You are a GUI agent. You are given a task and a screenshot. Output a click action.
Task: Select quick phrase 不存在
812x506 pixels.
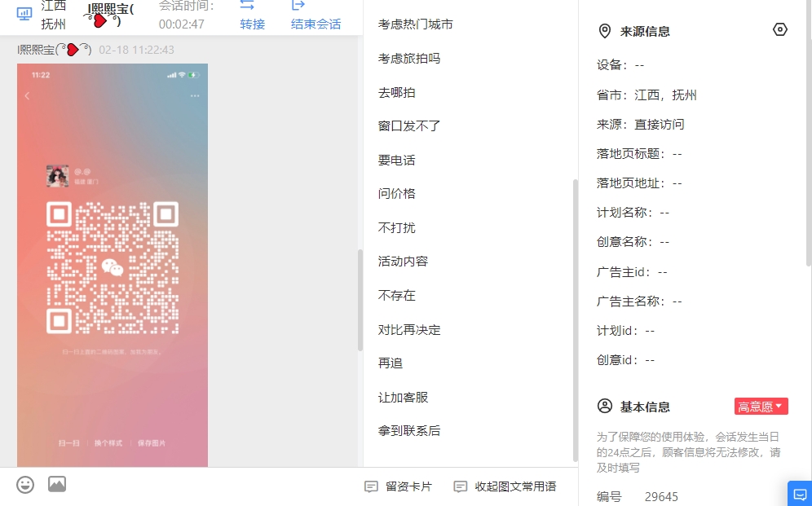point(397,296)
